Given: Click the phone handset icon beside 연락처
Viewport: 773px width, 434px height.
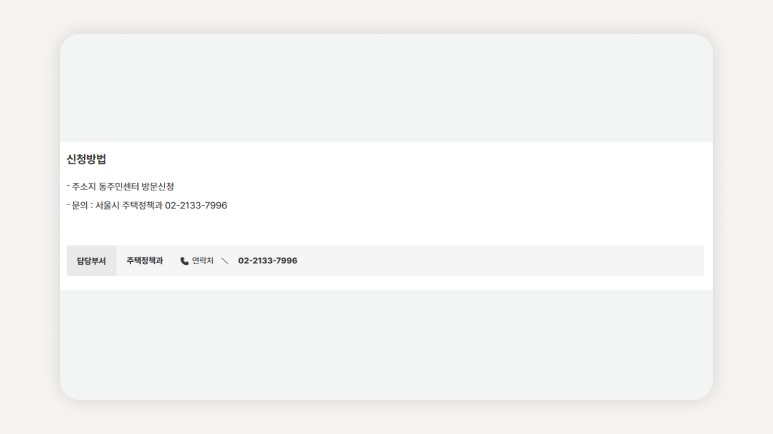Looking at the screenshot, I should (184, 261).
